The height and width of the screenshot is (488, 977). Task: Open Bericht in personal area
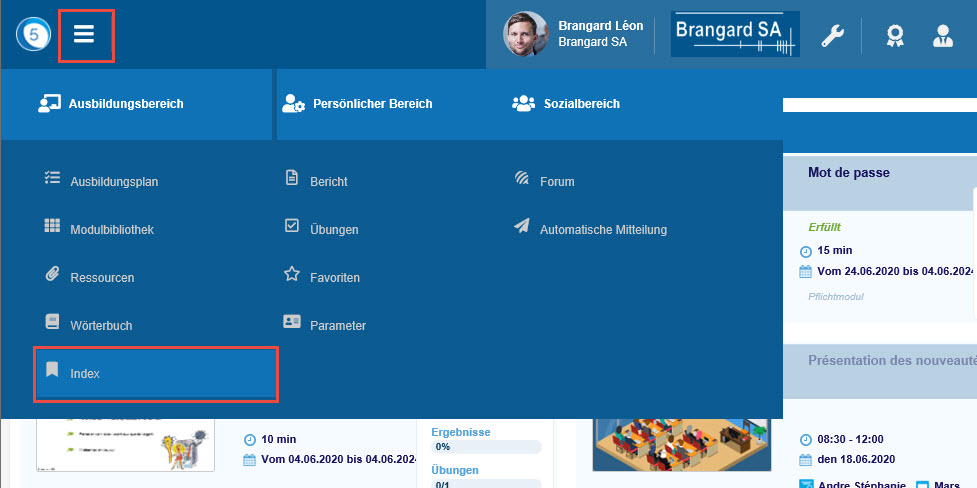[x=328, y=182]
